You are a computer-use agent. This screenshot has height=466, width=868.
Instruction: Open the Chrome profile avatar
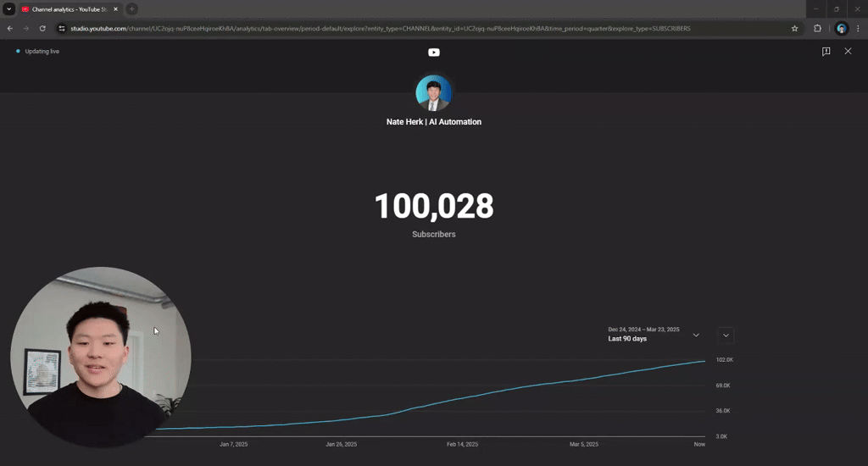coord(842,28)
